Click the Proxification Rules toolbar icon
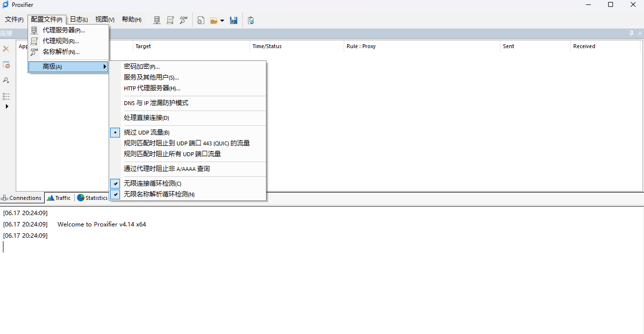The width and height of the screenshot is (644, 334). [170, 20]
